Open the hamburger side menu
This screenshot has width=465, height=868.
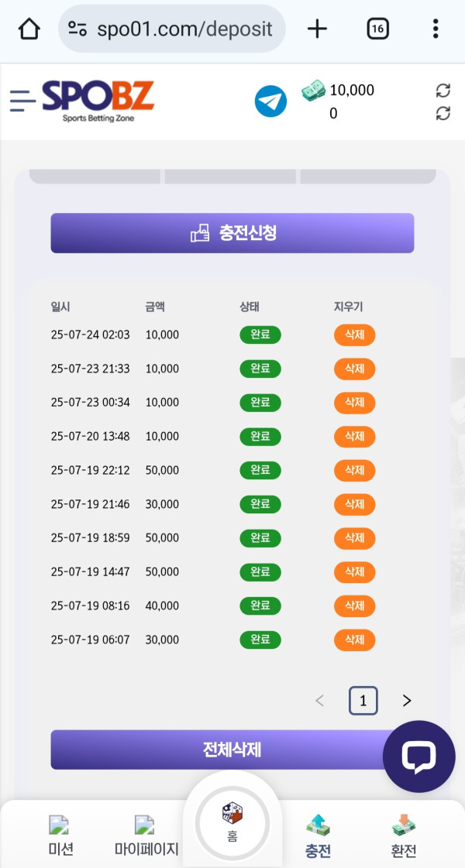tap(22, 101)
